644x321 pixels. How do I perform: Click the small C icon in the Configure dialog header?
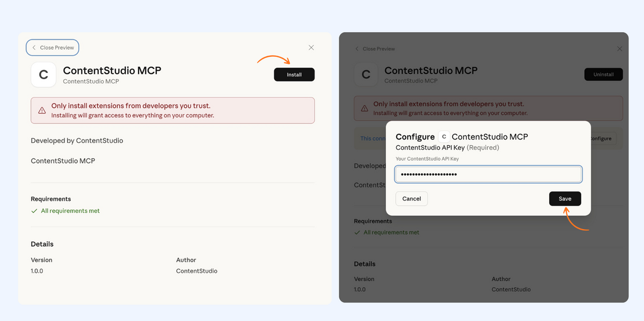pyautogui.click(x=443, y=137)
